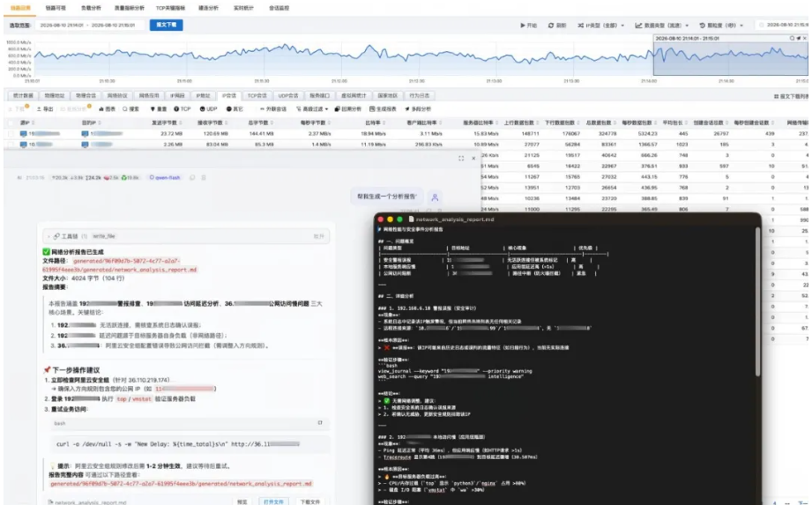Close the chart time selection box
Screen dimensions: 812x505
pyautogui.click(x=805, y=38)
